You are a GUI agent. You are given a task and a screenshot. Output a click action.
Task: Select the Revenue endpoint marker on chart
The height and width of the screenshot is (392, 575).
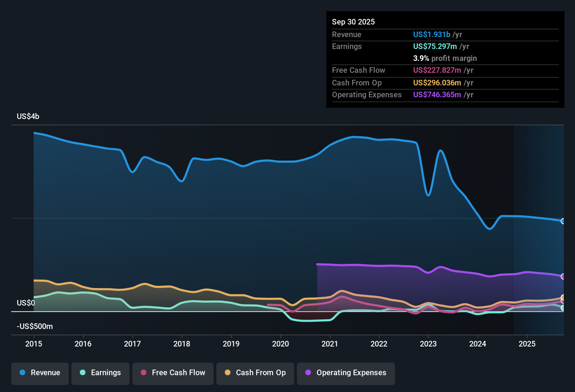tap(563, 221)
